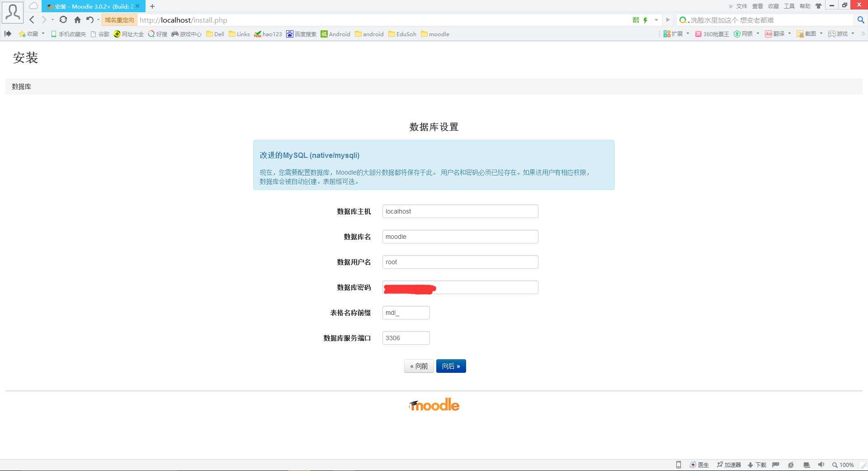The image size is (868, 471).
Task: Open the 游戏中心 bookmark
Action: 186,34
